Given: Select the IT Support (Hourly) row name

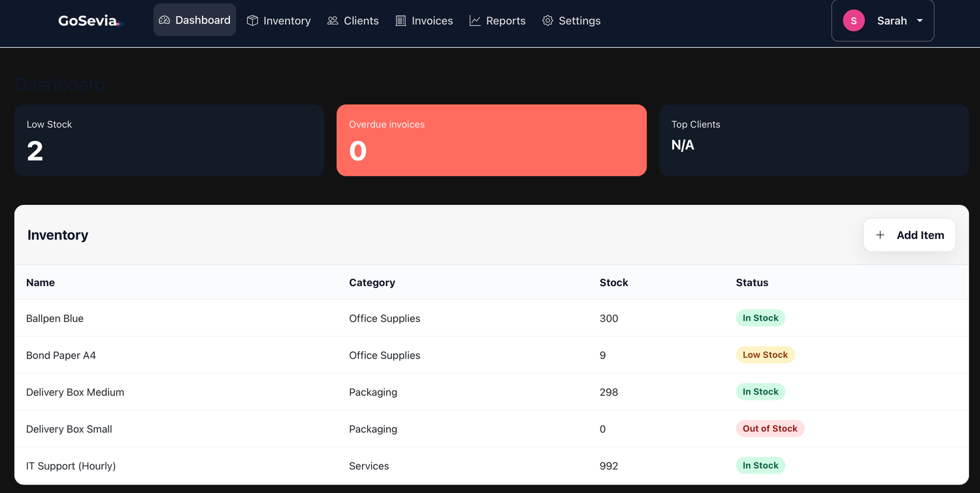Looking at the screenshot, I should coord(71,466).
